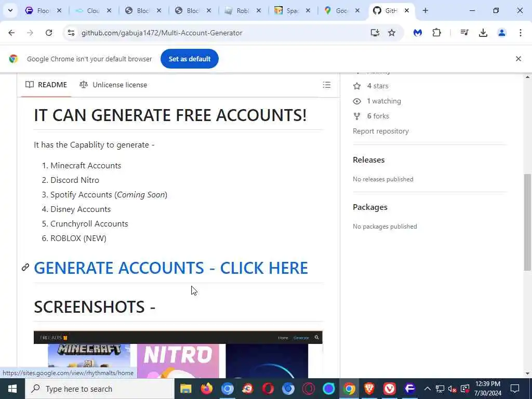Bookmark this page with the star icon

(392, 33)
